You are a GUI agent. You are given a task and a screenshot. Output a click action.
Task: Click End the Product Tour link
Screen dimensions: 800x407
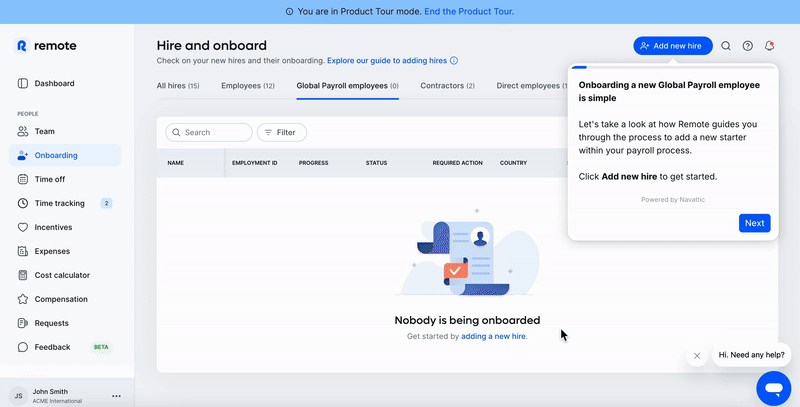tap(469, 11)
